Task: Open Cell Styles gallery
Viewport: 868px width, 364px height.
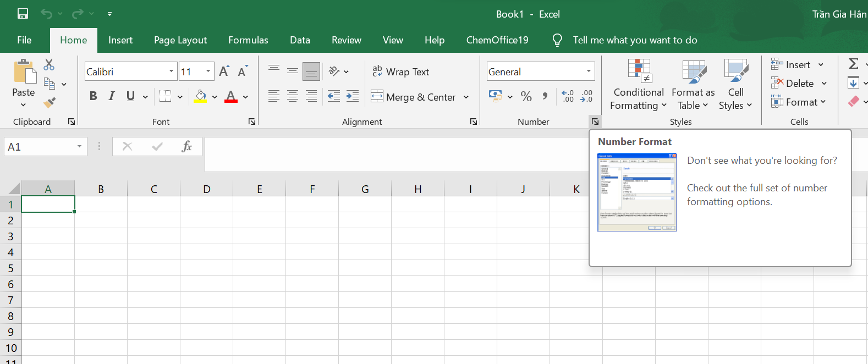Action: click(735, 85)
